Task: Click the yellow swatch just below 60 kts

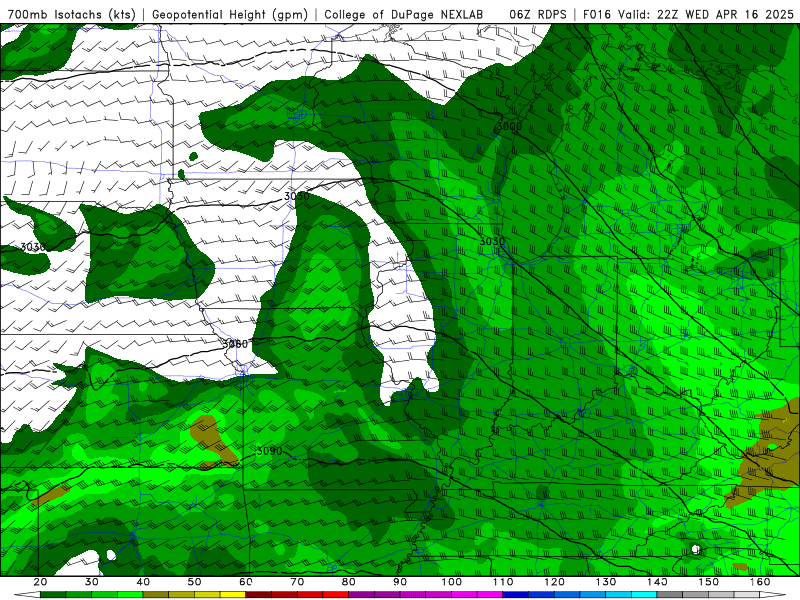Action: (233, 595)
